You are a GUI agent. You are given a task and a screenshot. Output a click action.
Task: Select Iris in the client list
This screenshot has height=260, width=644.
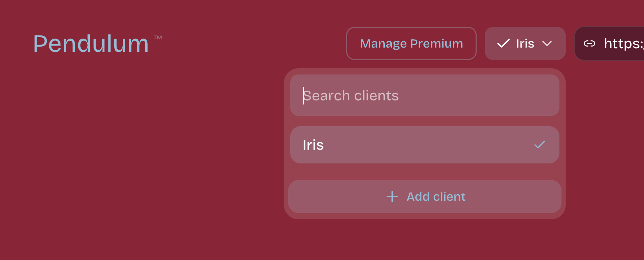[425, 145]
